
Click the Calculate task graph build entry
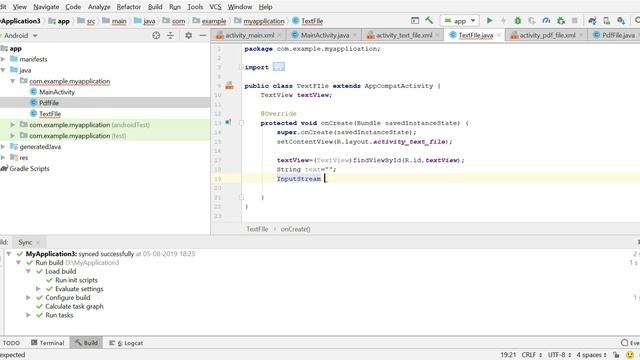74,306
